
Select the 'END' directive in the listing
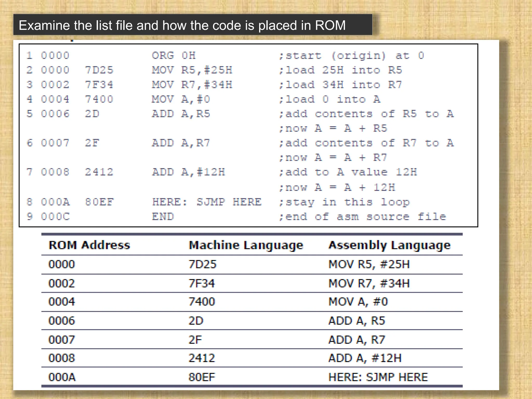pos(163,216)
